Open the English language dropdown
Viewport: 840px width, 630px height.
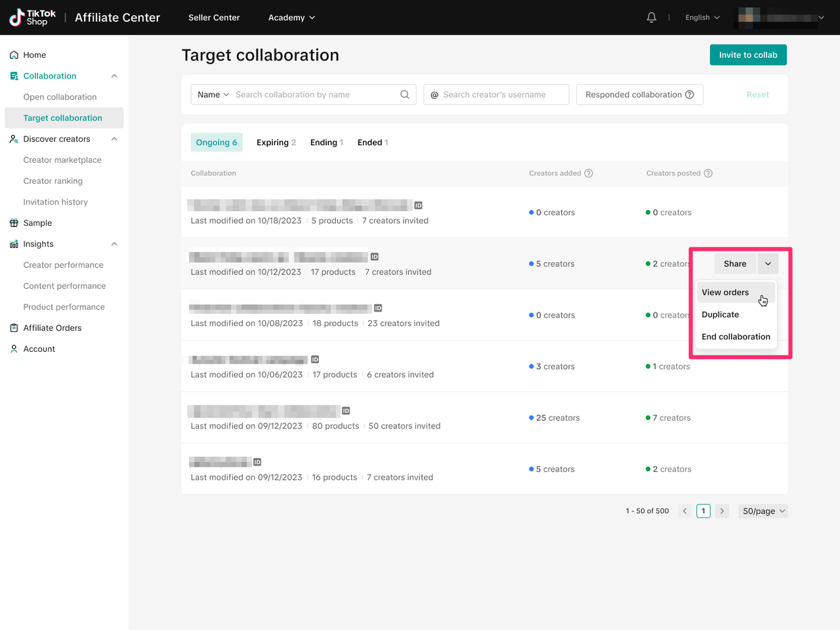point(702,18)
